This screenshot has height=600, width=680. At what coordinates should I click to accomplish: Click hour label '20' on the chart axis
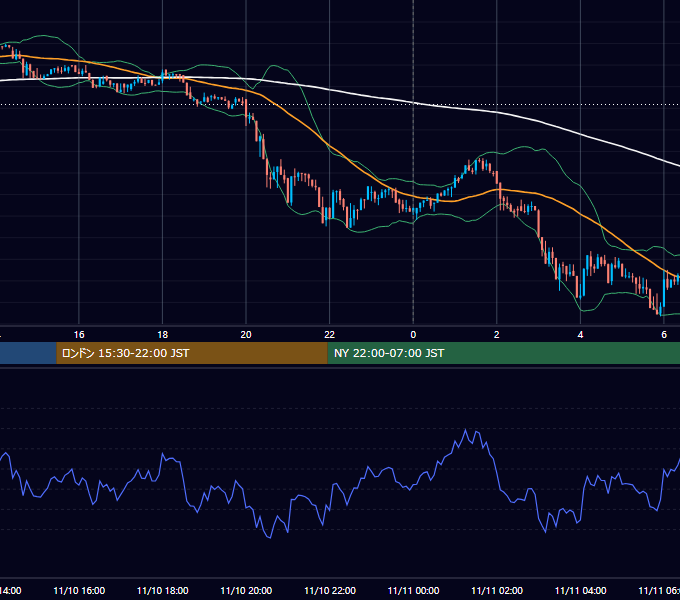coord(246,335)
